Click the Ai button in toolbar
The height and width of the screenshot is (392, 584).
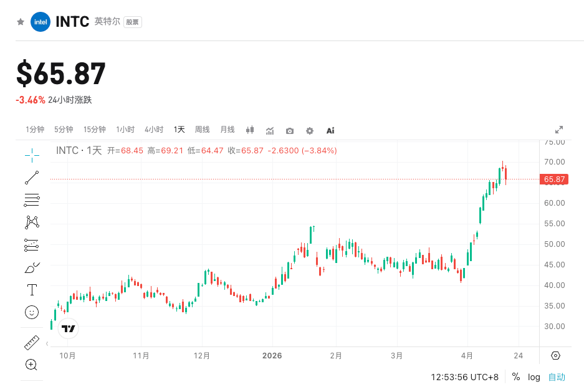330,131
